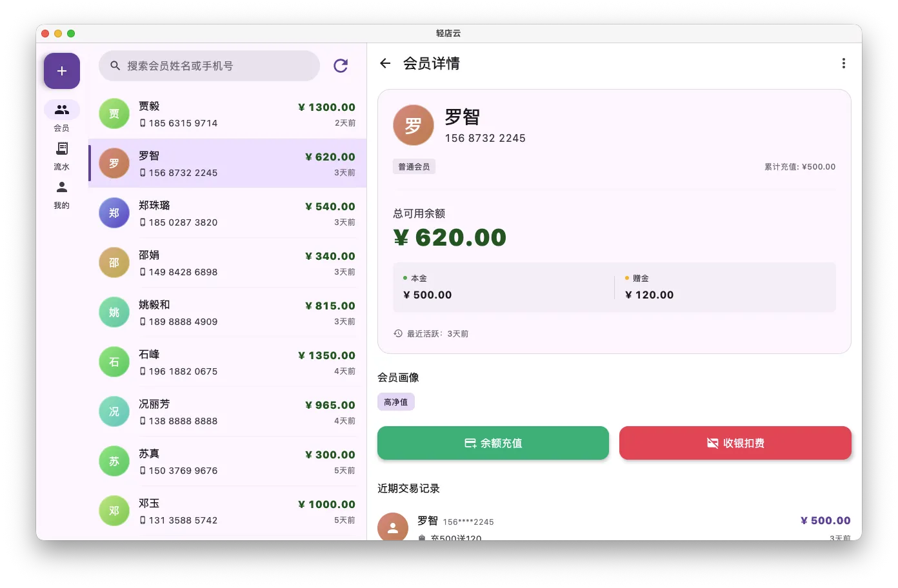
Task: Click the 高净值 member portrait tag
Action: coord(396,401)
